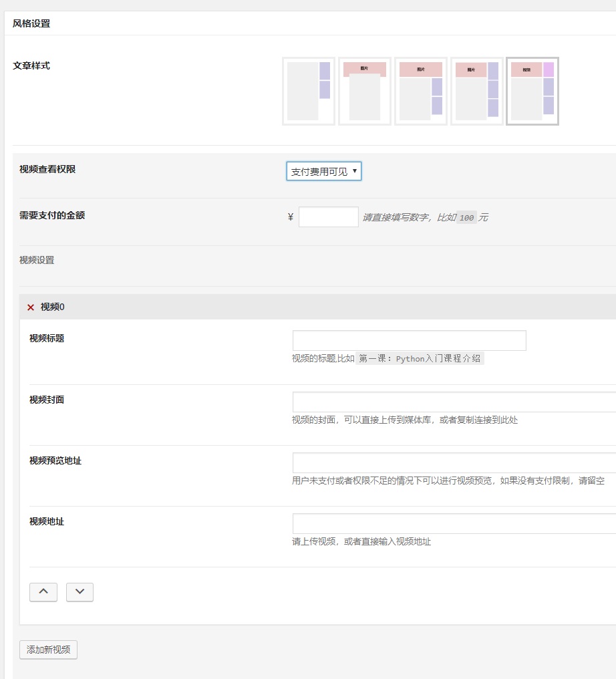Click the 视频查看权限 label

tap(47, 169)
